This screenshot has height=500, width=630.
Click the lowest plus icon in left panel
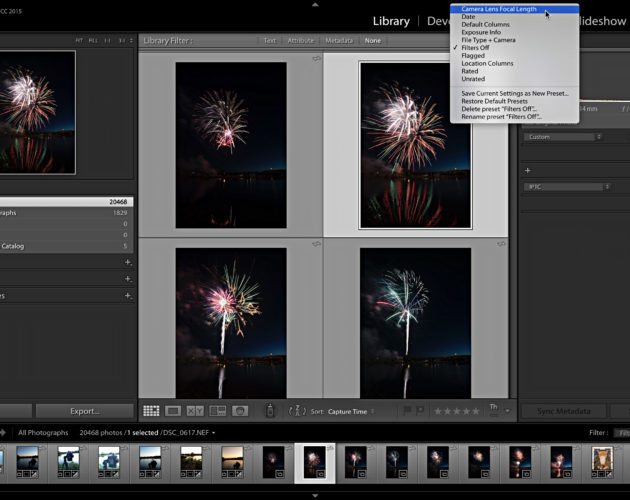tap(128, 295)
